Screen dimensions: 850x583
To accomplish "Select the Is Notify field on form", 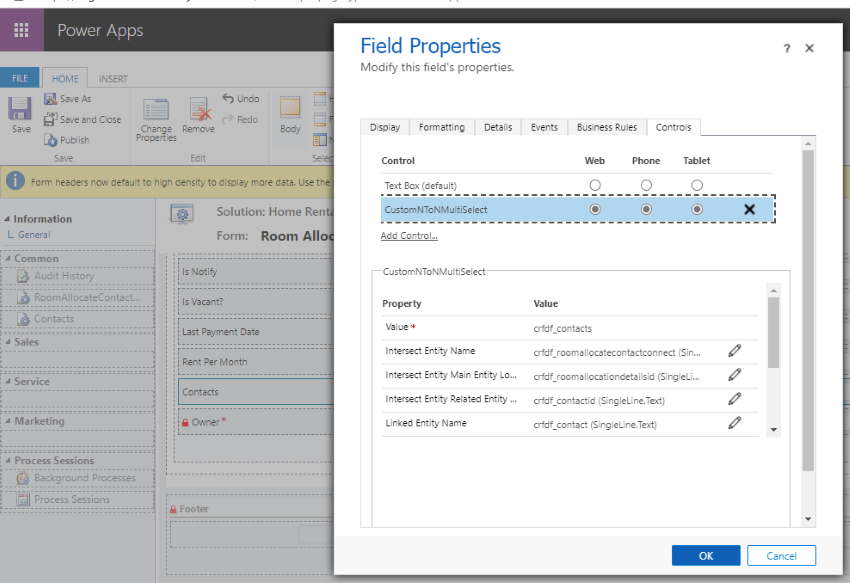I will 256,272.
